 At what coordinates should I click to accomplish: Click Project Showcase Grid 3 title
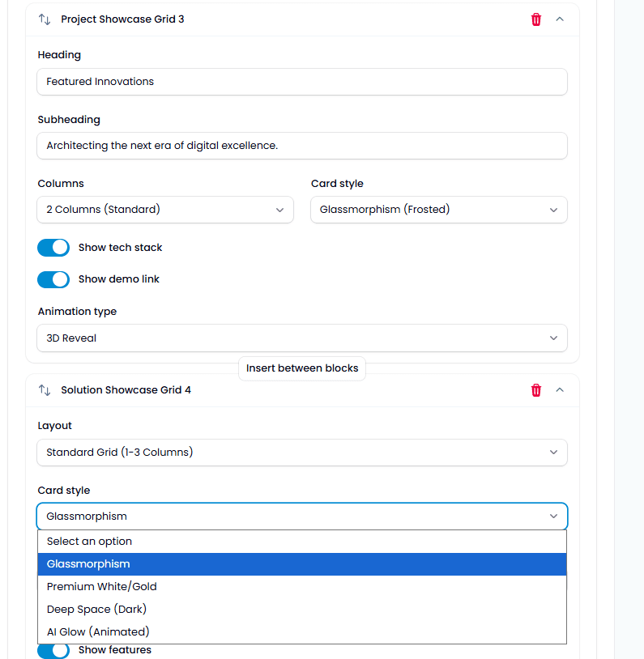(122, 19)
